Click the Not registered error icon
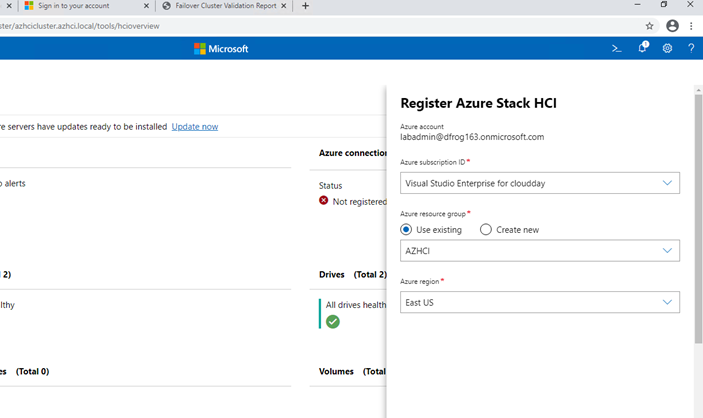The image size is (703, 418). point(323,200)
